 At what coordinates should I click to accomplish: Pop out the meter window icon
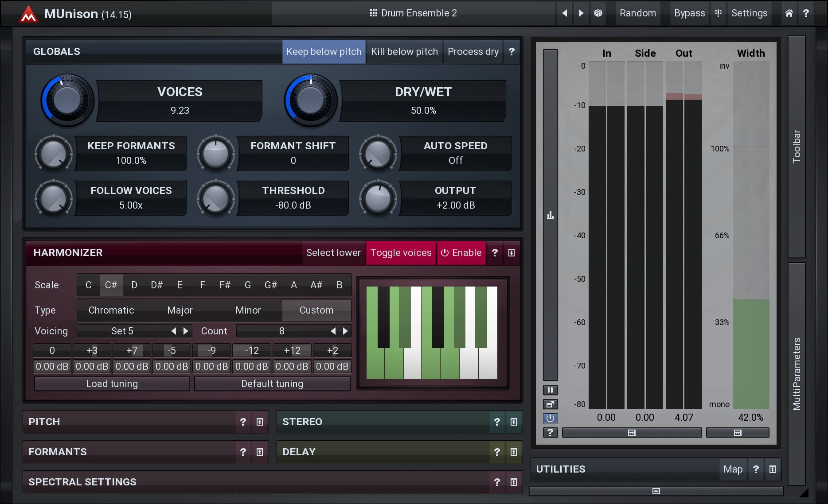[550, 404]
